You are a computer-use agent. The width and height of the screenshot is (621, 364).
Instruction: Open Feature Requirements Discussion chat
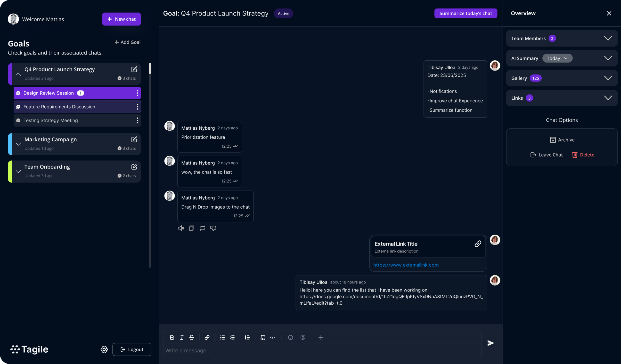click(59, 107)
